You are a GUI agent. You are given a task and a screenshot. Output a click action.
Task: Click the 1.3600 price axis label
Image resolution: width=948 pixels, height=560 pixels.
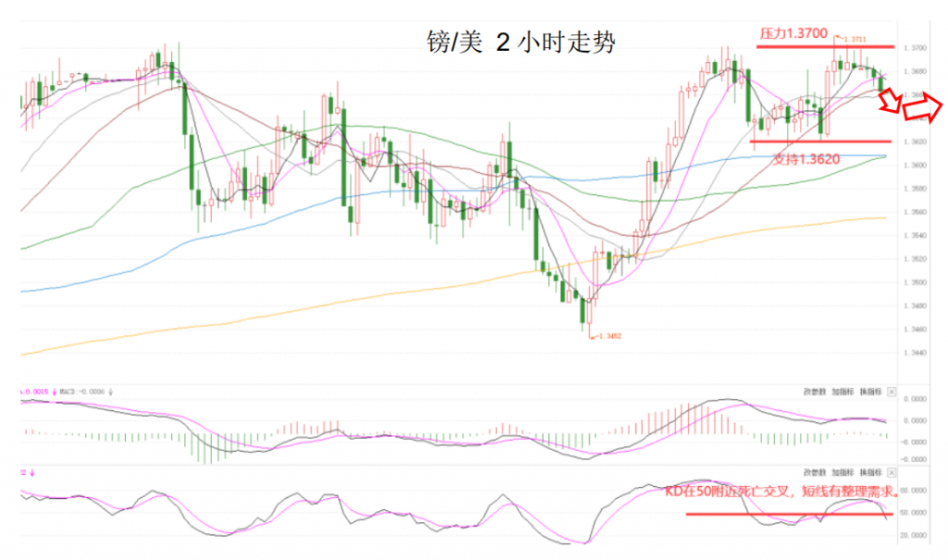[x=914, y=165]
